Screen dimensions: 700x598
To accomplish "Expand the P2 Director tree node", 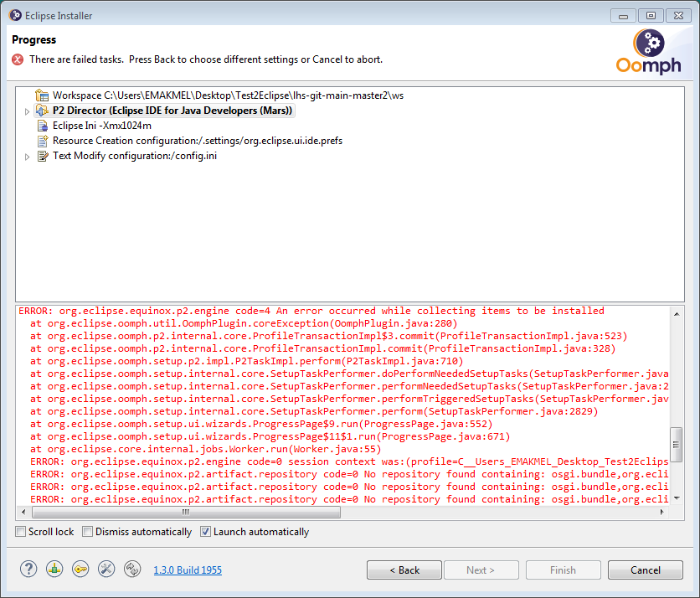I will click(27, 111).
